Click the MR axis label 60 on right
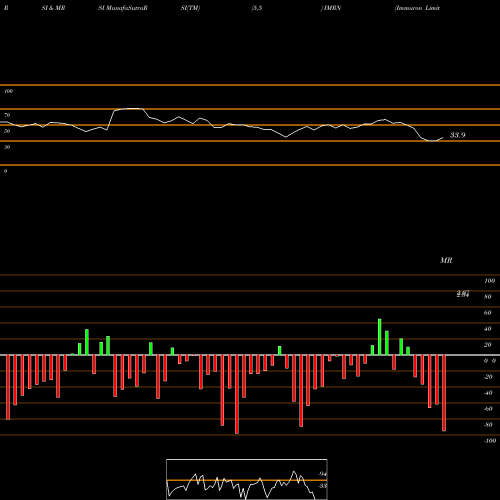The height and width of the screenshot is (500, 500). click(488, 313)
